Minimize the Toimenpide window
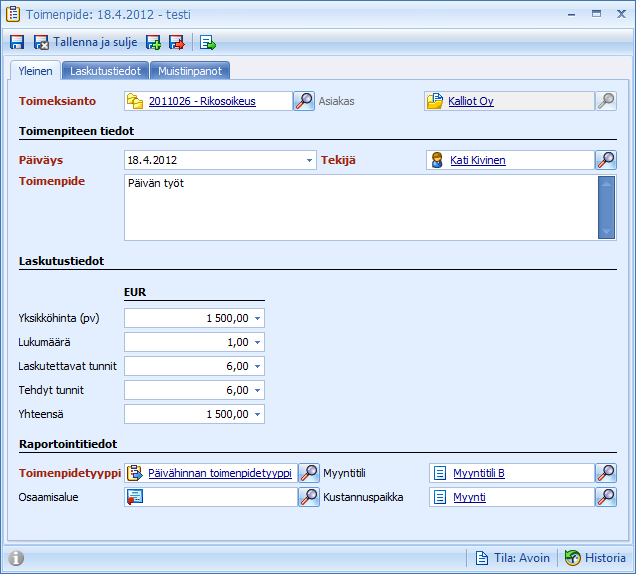This screenshot has width=636, height=574. click(572, 15)
